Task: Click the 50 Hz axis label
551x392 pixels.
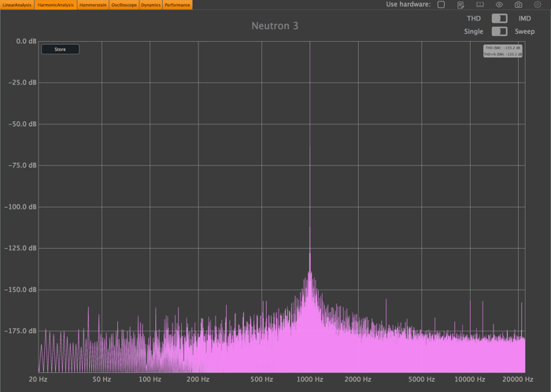Action: [102, 379]
